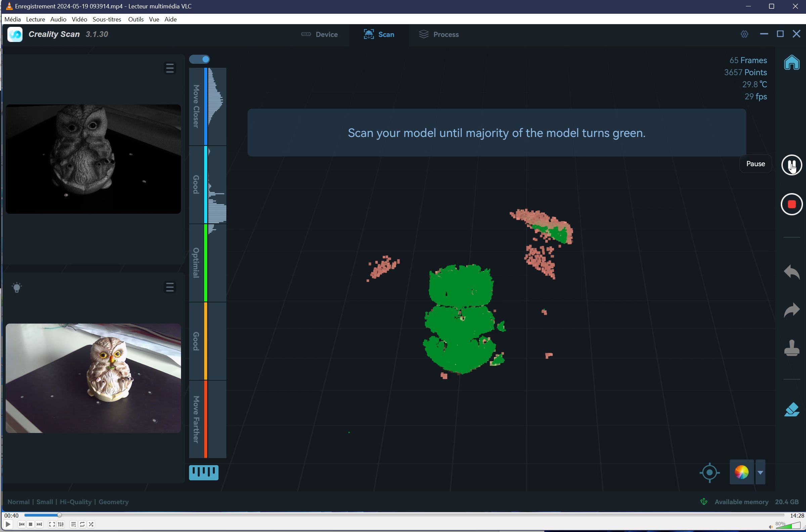
Task: Pause the ongoing scan
Action: pyautogui.click(x=792, y=164)
